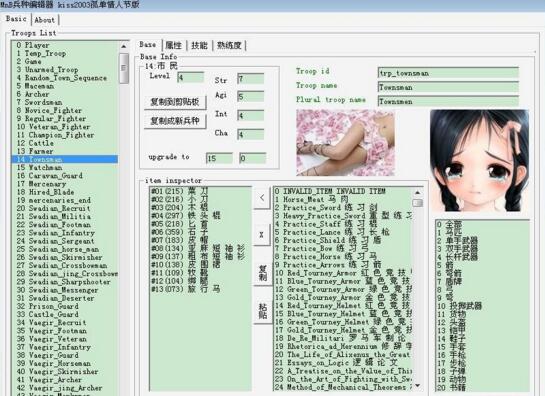545x396 pixels.
Task: Click the 复制到剪贴板 button
Action: click(x=175, y=102)
